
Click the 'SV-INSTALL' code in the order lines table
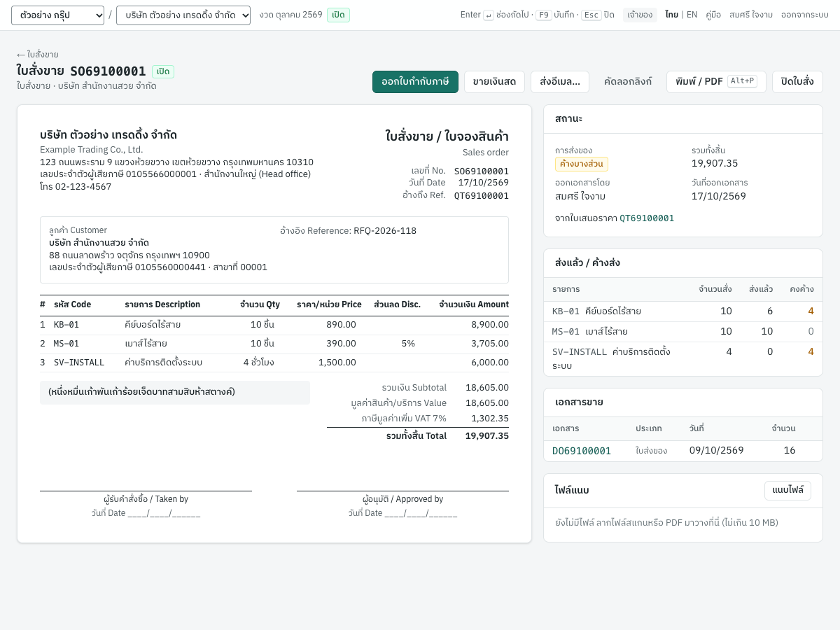pyautogui.click(x=79, y=363)
